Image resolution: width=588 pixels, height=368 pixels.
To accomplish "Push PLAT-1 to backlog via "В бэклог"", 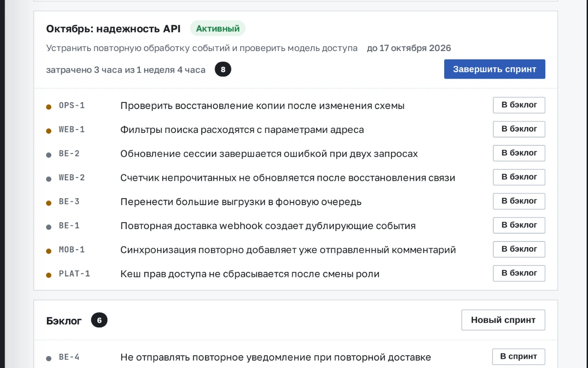I will 519,273.
